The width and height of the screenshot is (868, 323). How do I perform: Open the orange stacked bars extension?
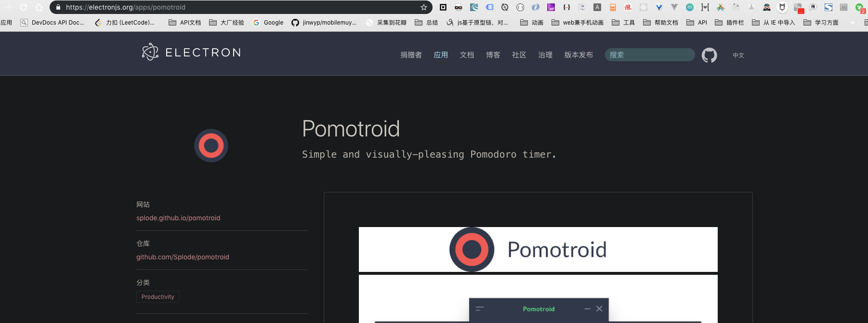(613, 7)
